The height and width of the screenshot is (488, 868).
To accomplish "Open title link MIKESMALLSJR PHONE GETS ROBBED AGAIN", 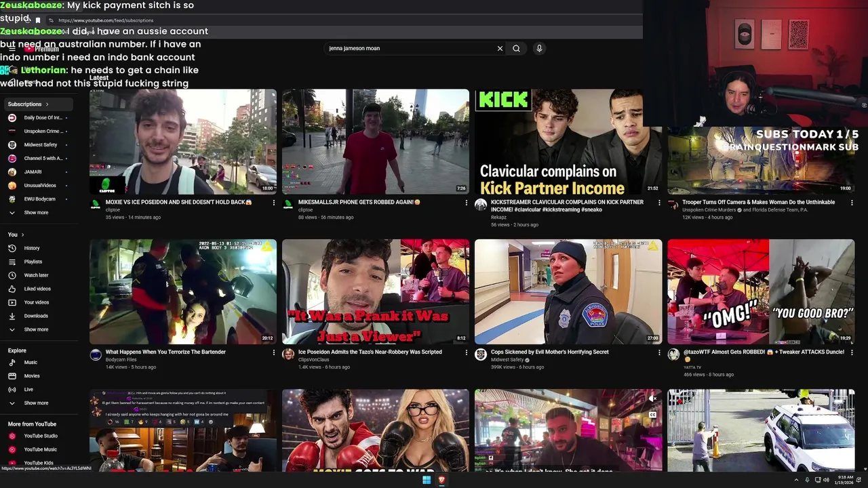I will tap(359, 202).
